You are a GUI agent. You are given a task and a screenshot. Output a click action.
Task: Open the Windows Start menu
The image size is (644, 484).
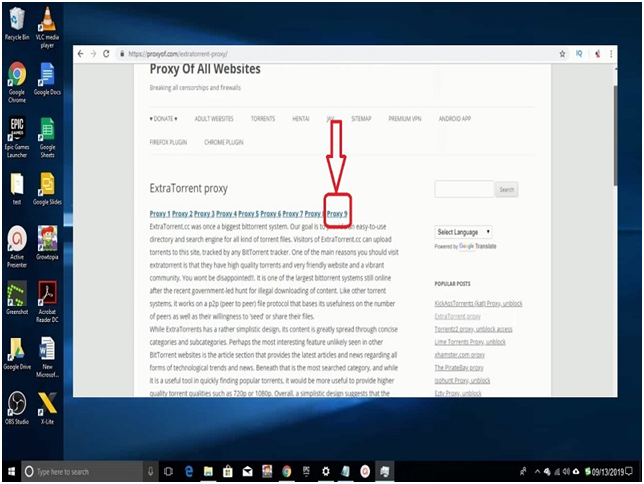pos(12,471)
